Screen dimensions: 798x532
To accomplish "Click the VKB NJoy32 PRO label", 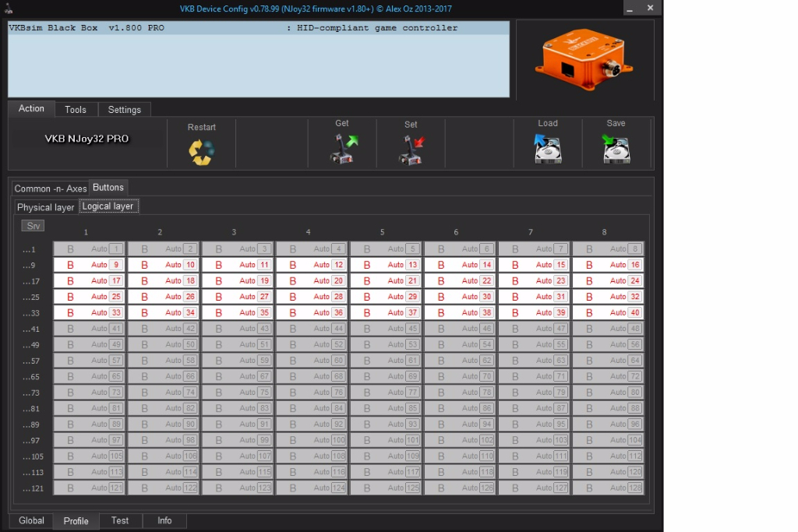I will pos(87,139).
